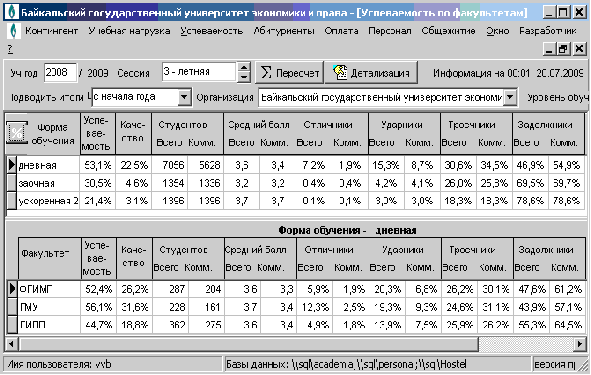This screenshot has width=591, height=375.
Task: Open the Общежитие menu
Action: click(449, 31)
